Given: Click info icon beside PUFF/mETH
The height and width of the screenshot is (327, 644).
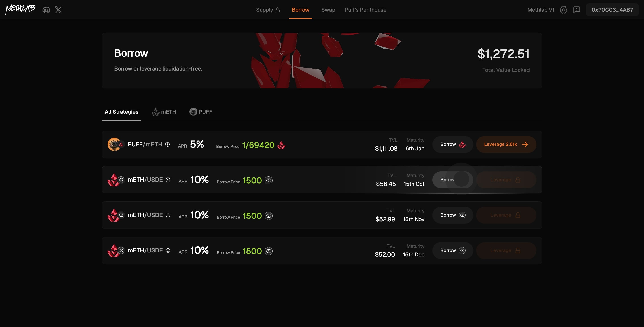Looking at the screenshot, I should [x=167, y=144].
